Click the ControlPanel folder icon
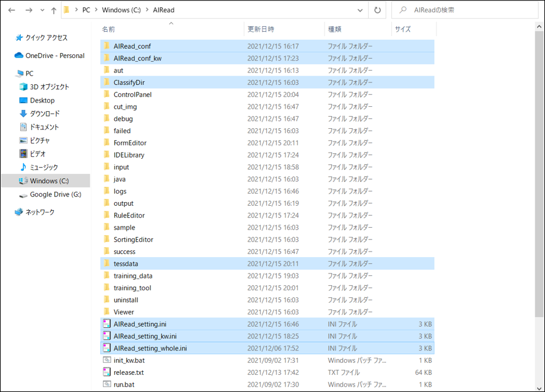This screenshot has width=545, height=392. 107,94
